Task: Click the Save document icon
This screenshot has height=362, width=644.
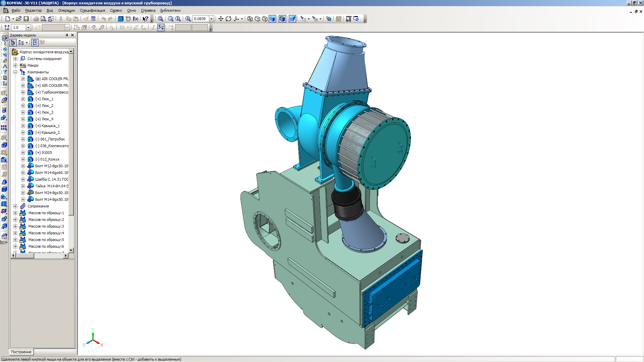Action: (26, 19)
